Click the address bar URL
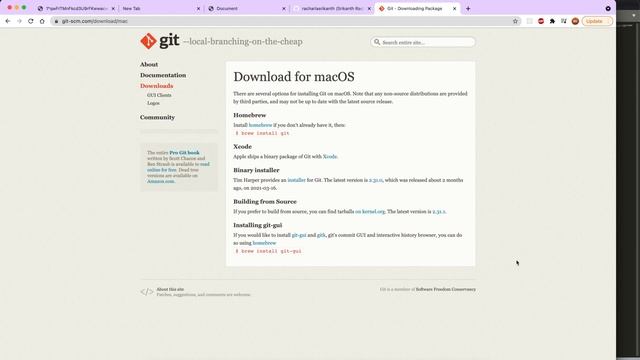The height and width of the screenshot is (360, 640). point(95,21)
